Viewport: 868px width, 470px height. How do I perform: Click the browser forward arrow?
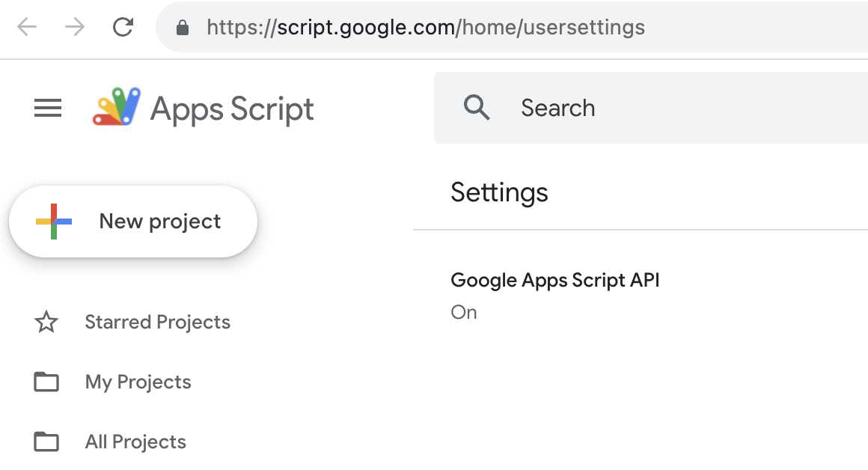click(x=75, y=27)
